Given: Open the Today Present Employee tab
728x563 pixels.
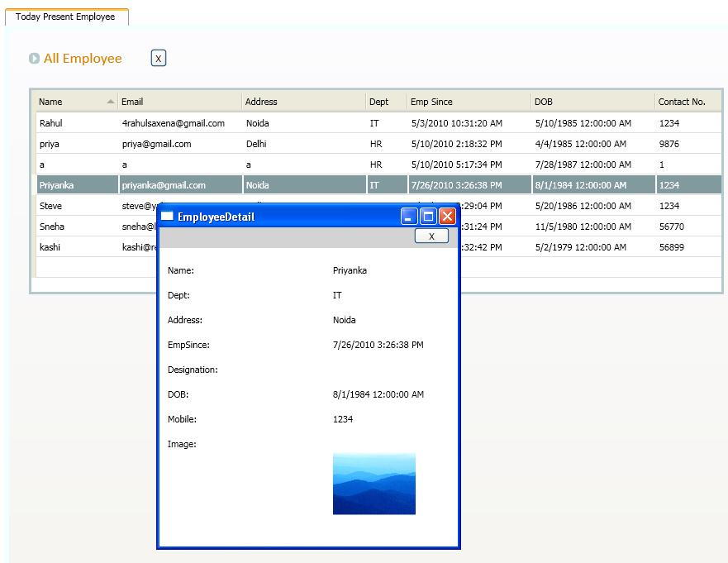Looking at the screenshot, I should [x=65, y=17].
